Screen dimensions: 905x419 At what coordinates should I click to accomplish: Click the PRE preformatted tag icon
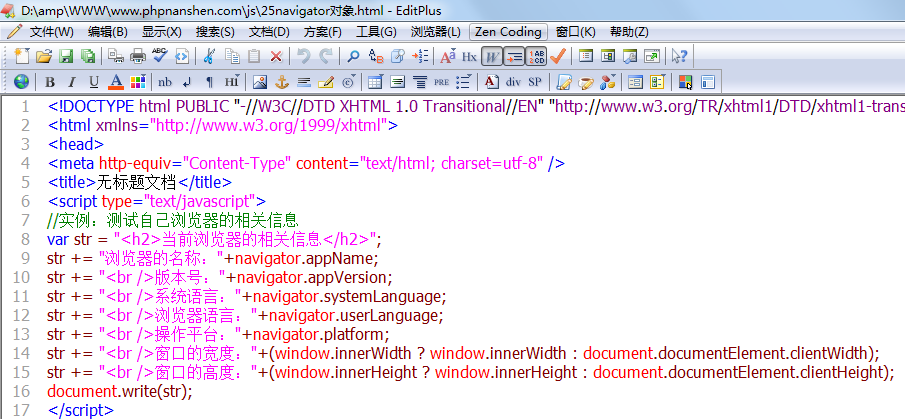[x=442, y=81]
